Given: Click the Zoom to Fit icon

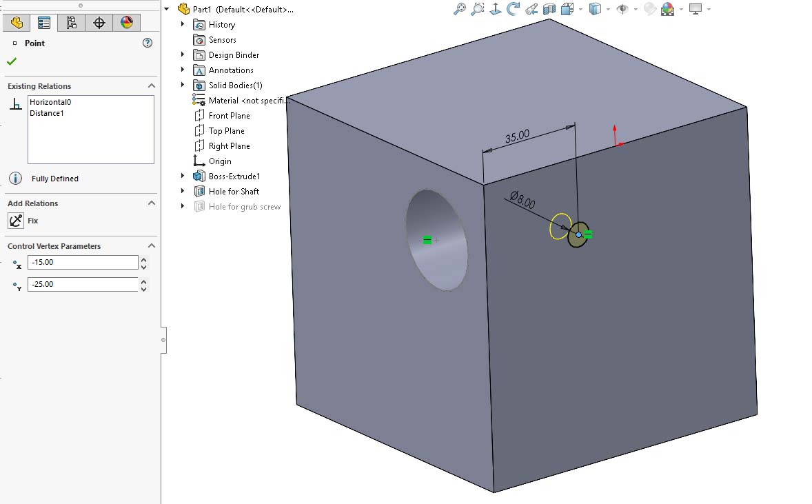Looking at the screenshot, I should tap(458, 9).
